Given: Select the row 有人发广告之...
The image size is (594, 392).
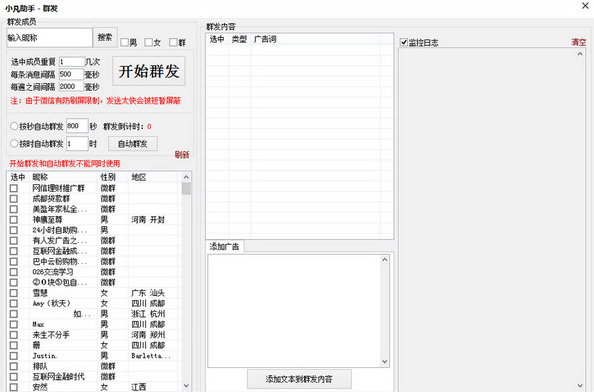Looking at the screenshot, I should pyautogui.click(x=94, y=241).
